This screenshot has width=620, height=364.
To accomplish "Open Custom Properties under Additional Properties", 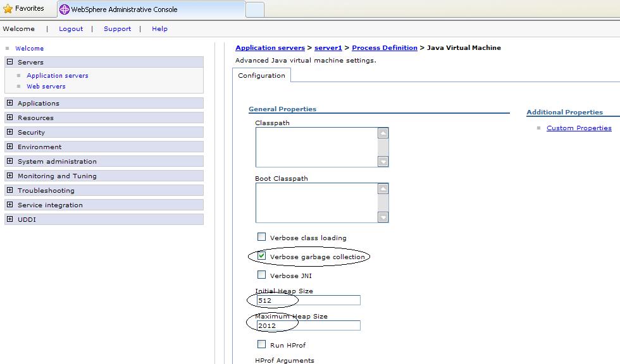I will coord(579,128).
